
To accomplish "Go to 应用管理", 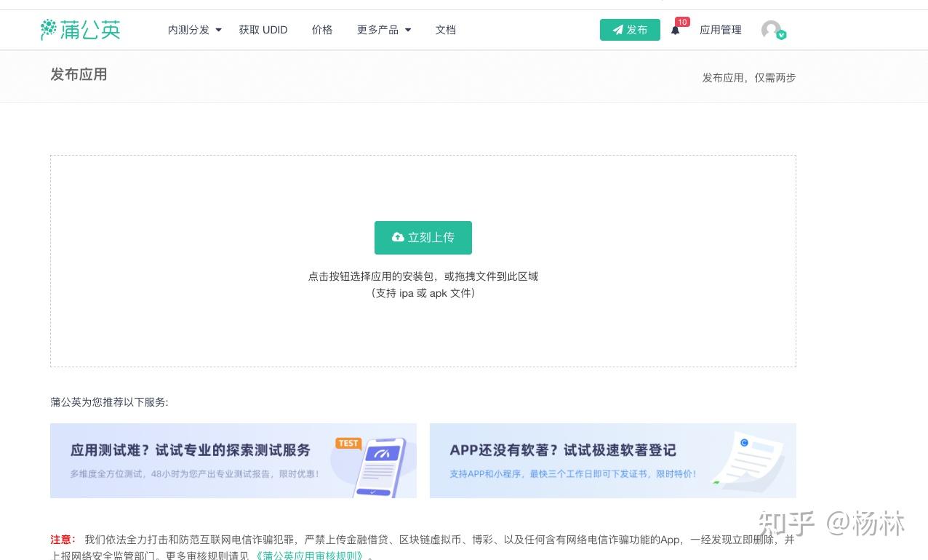I will pyautogui.click(x=721, y=30).
